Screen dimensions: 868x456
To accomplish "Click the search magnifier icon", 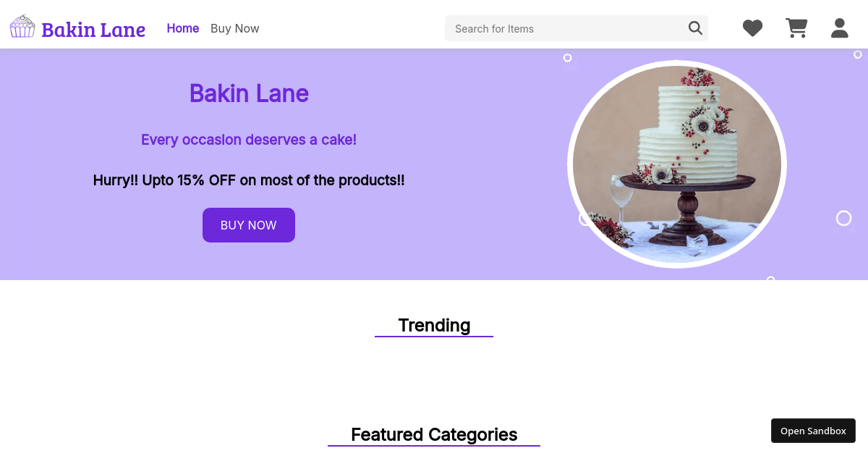I will click(x=695, y=28).
